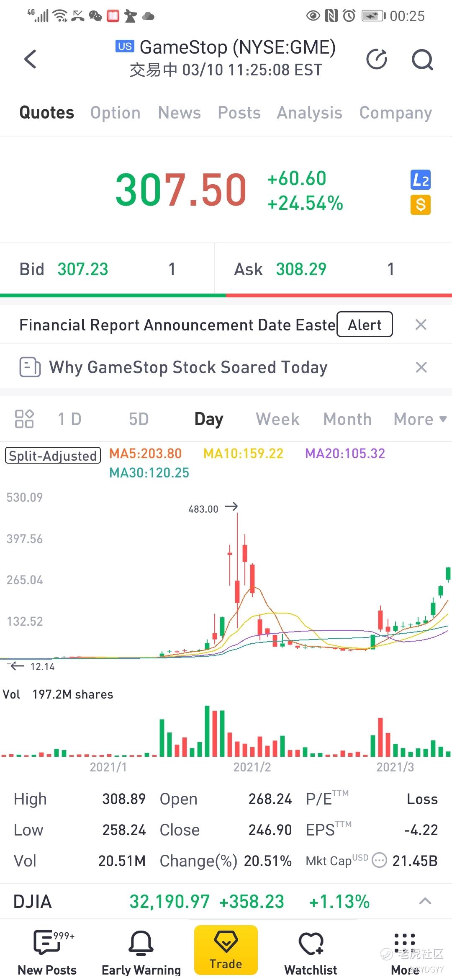Tap the MA5:203.80 indicator label
The image size is (452, 980).
click(145, 453)
